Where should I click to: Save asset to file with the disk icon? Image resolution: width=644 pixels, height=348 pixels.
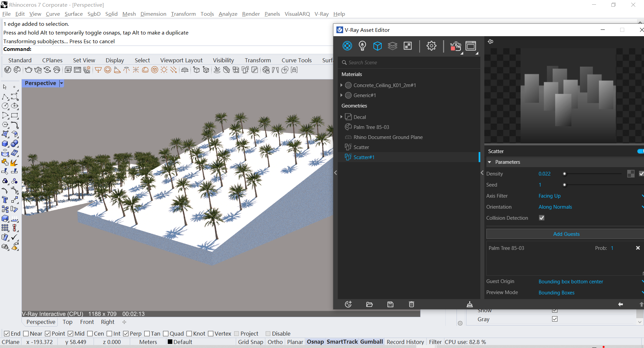[x=390, y=304]
